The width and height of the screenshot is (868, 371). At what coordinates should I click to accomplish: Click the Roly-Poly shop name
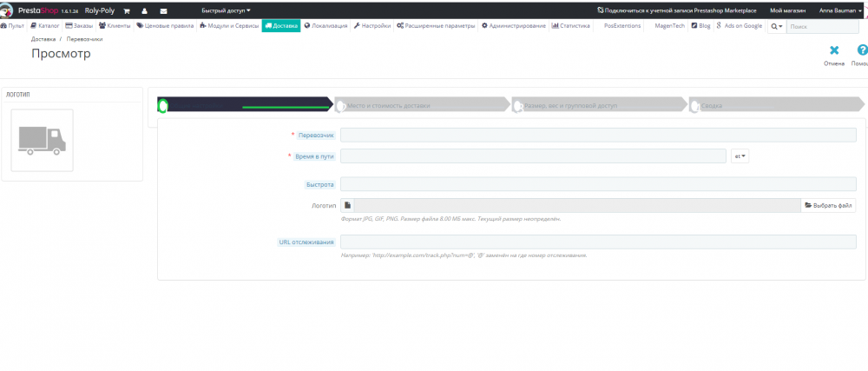click(100, 10)
